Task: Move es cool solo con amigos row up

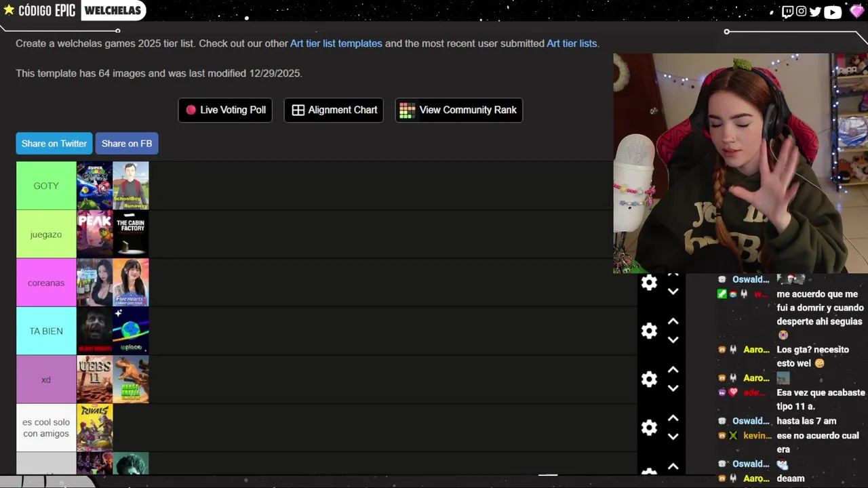Action: (x=673, y=418)
